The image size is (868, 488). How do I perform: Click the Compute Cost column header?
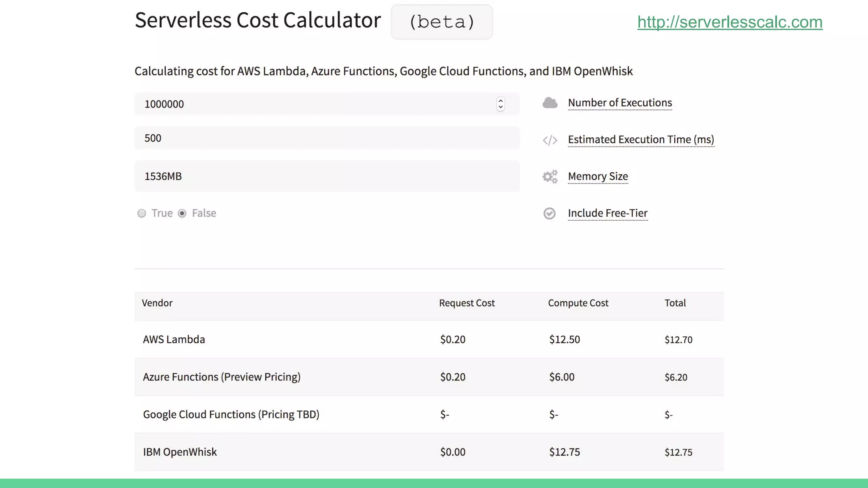click(x=578, y=303)
